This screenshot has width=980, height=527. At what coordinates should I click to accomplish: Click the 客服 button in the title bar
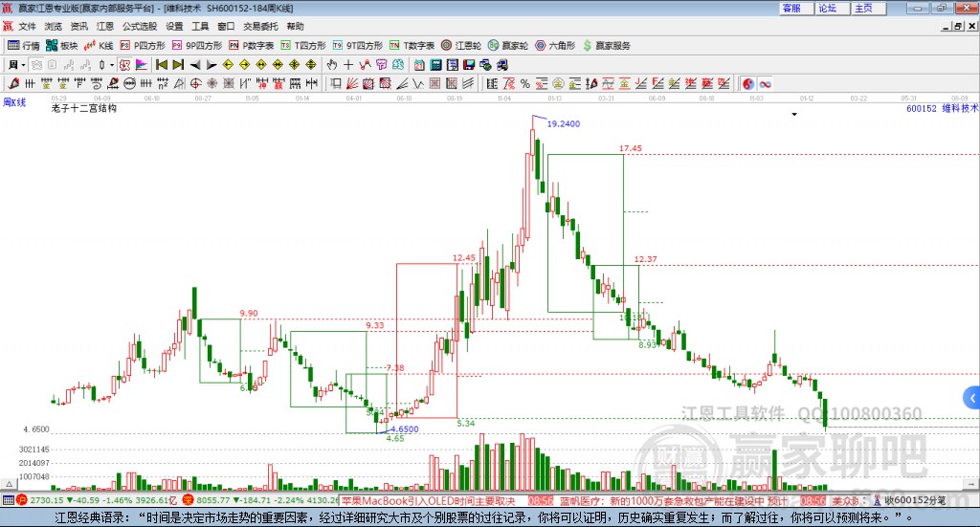795,8
